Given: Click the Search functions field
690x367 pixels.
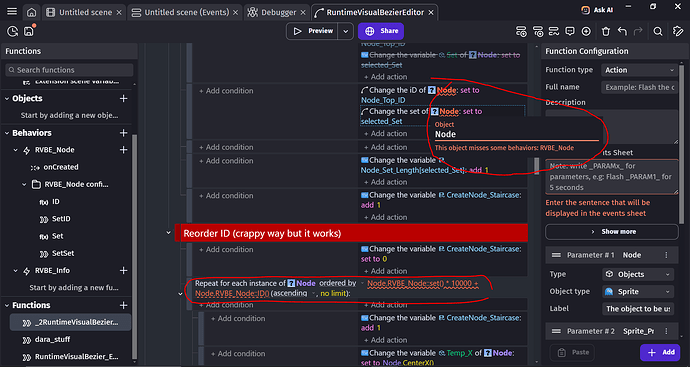Looking at the screenshot, I should coord(69,70).
